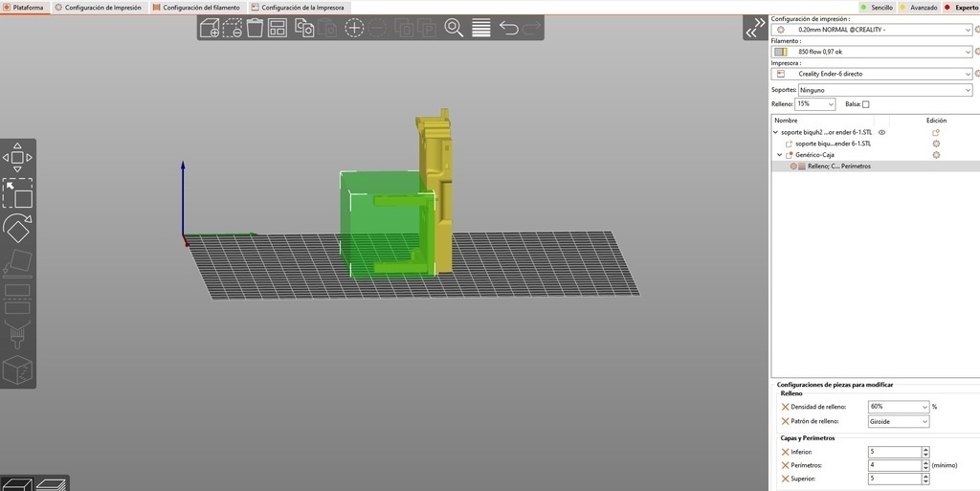Switch to the 3D editor view icon
Viewport: 980px width, 491px height.
(17, 484)
